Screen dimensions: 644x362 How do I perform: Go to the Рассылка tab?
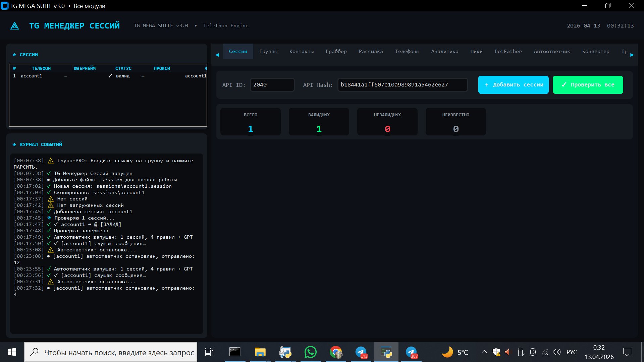(371, 51)
